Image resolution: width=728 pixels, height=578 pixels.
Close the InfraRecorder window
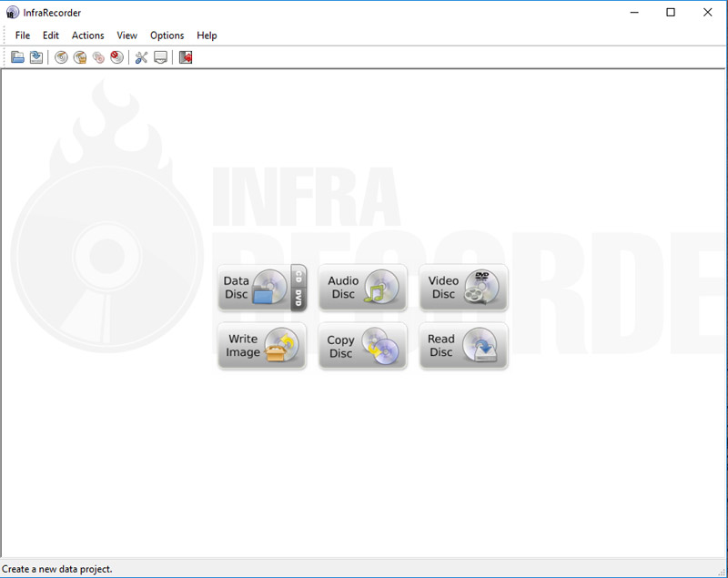pos(707,13)
